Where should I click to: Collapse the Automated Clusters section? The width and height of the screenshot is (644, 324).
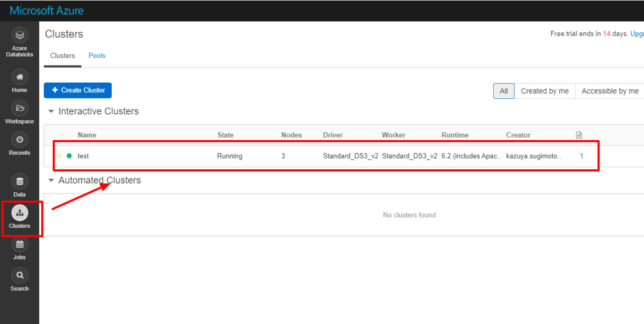pos(52,181)
